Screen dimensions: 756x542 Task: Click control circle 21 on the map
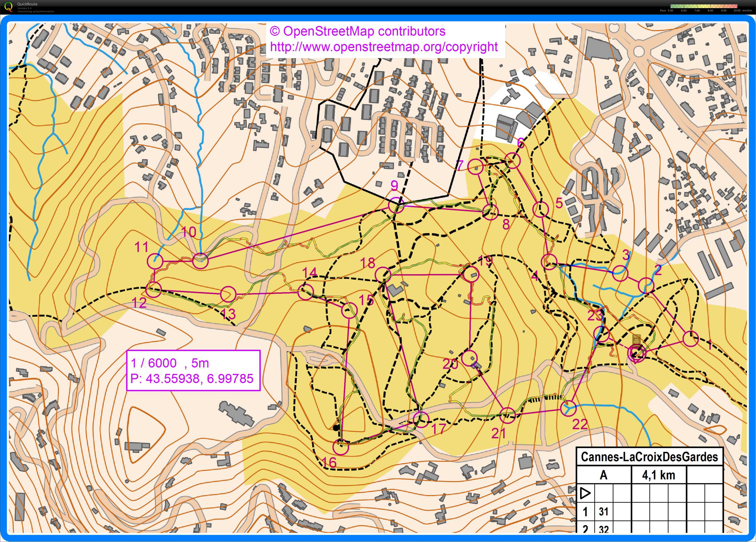tap(507, 415)
